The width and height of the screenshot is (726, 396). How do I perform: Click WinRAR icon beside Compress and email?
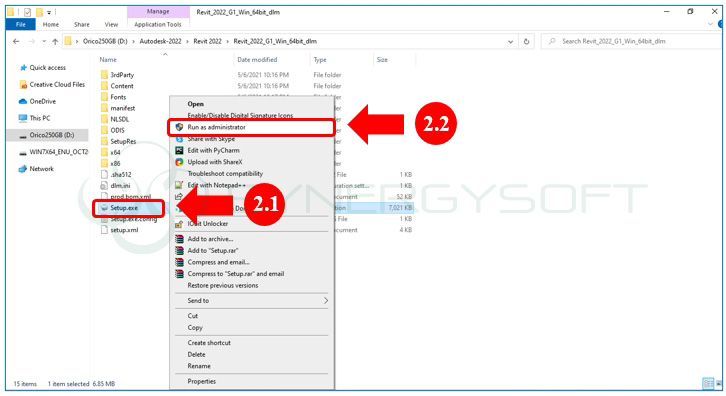point(179,262)
